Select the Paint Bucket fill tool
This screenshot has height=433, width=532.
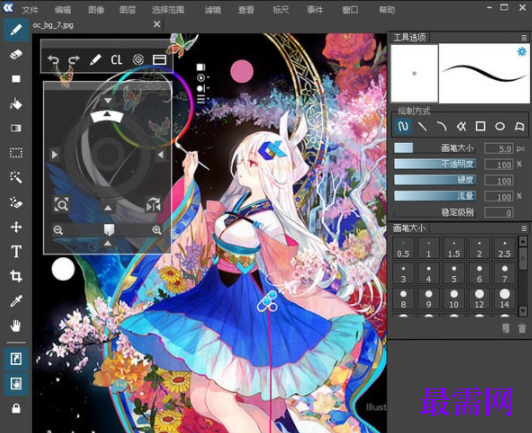(16, 103)
